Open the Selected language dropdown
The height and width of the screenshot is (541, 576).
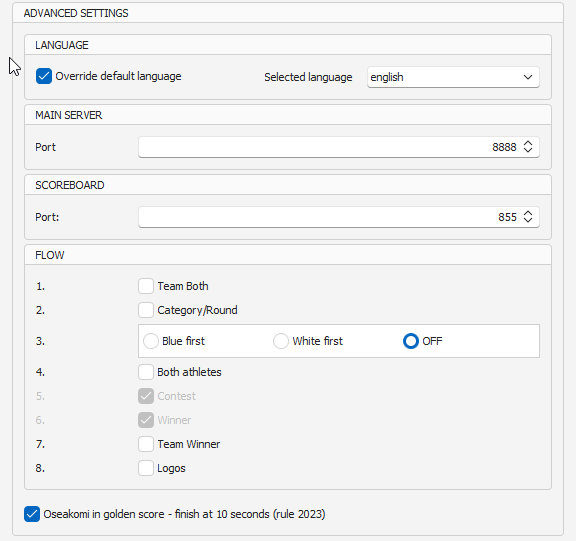pyautogui.click(x=453, y=77)
